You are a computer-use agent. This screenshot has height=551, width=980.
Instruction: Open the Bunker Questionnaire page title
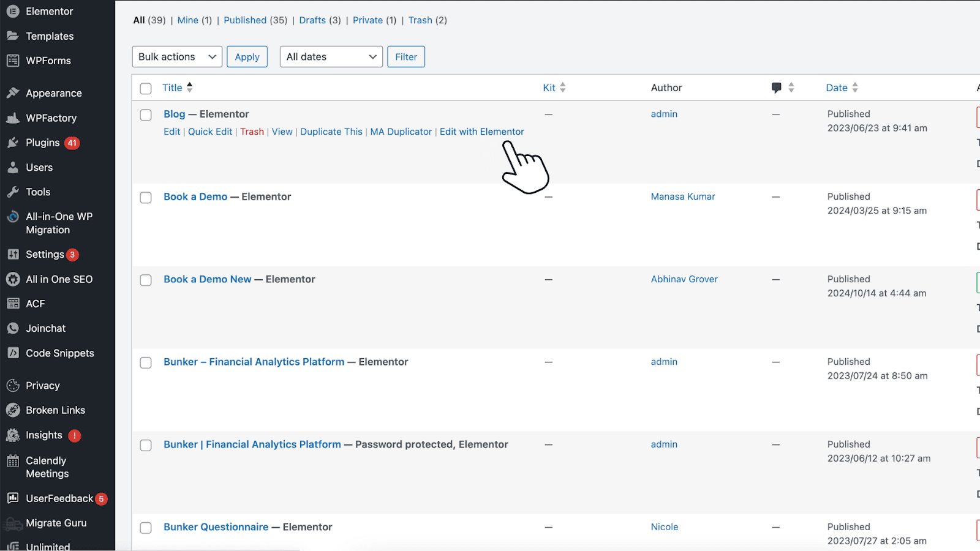[x=216, y=527]
